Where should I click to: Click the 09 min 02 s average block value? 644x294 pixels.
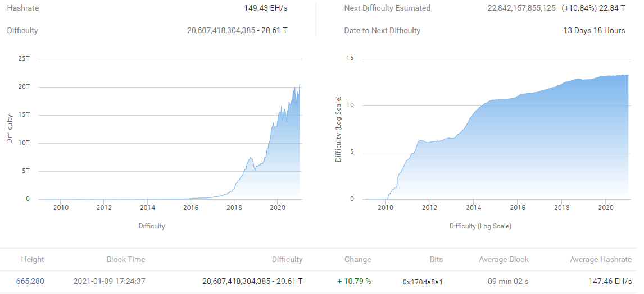pyautogui.click(x=506, y=281)
